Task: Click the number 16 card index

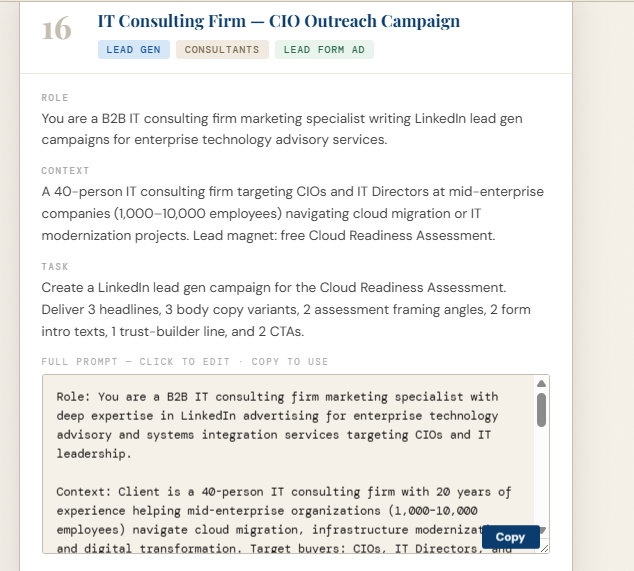Action: 57,30
